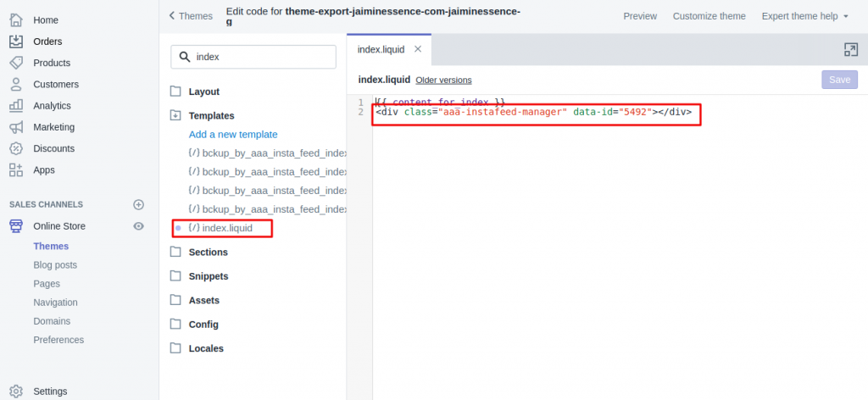Open the Apps section
The height and width of the screenshot is (400, 868).
tap(44, 169)
